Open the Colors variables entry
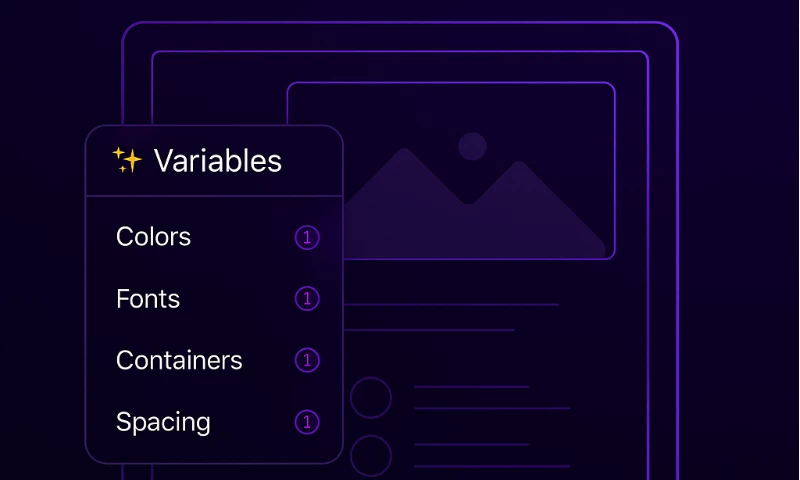Screen dimensions: 800x480 [x=153, y=237]
